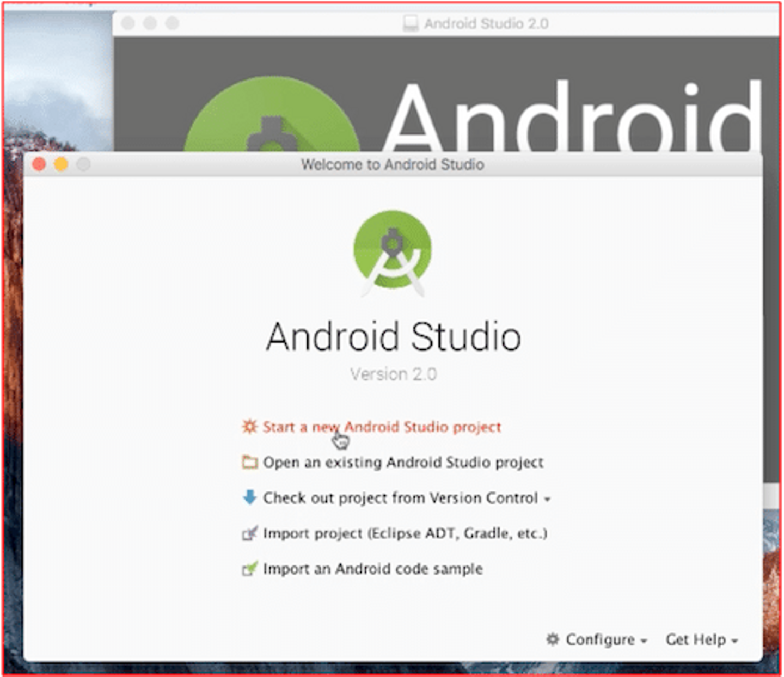Open an existing Android Studio project
This screenshot has height=677, width=784.
(x=403, y=462)
